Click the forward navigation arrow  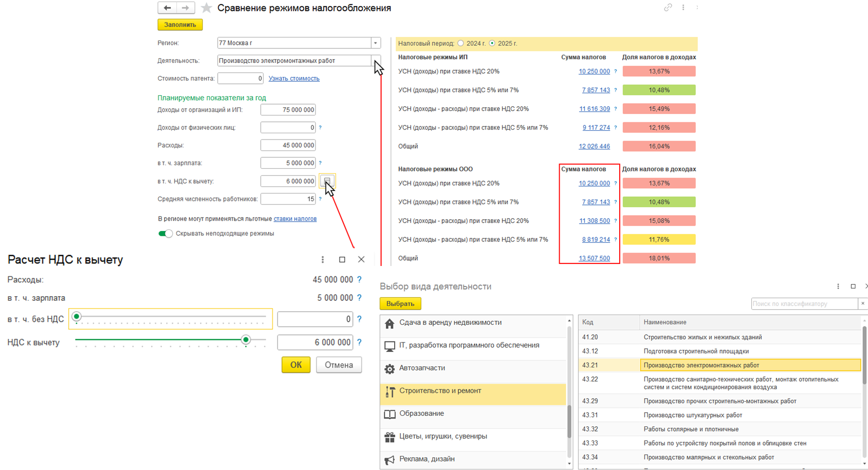click(x=185, y=8)
